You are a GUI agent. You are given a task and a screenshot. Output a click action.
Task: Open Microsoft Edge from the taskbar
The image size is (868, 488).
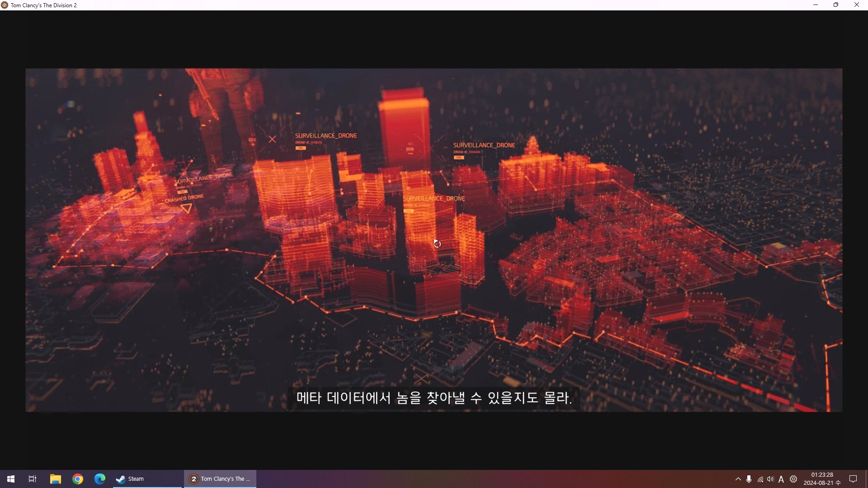[x=100, y=479]
